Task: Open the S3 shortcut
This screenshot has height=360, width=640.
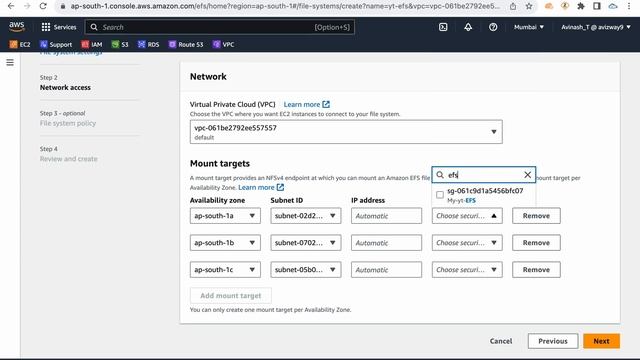Action: pos(120,44)
